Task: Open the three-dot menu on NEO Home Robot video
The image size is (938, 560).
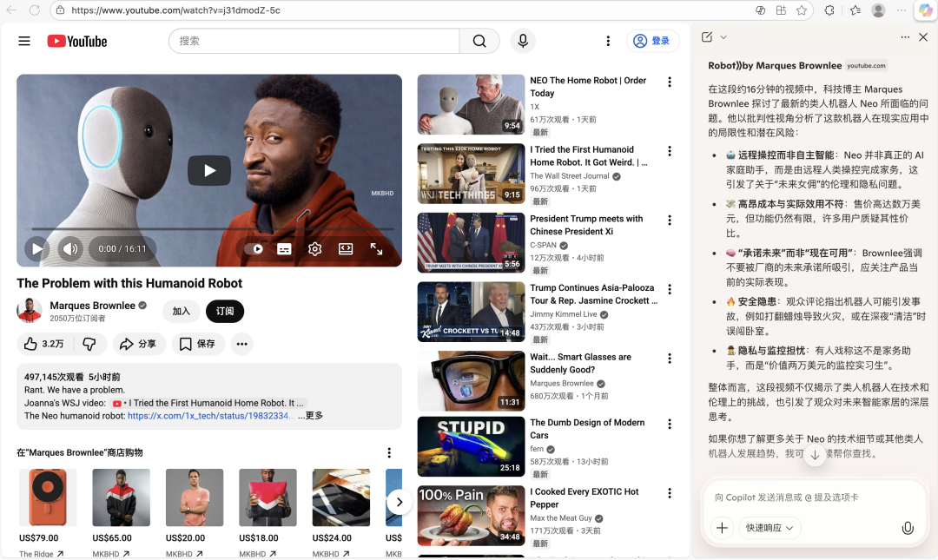Action: pos(670,81)
